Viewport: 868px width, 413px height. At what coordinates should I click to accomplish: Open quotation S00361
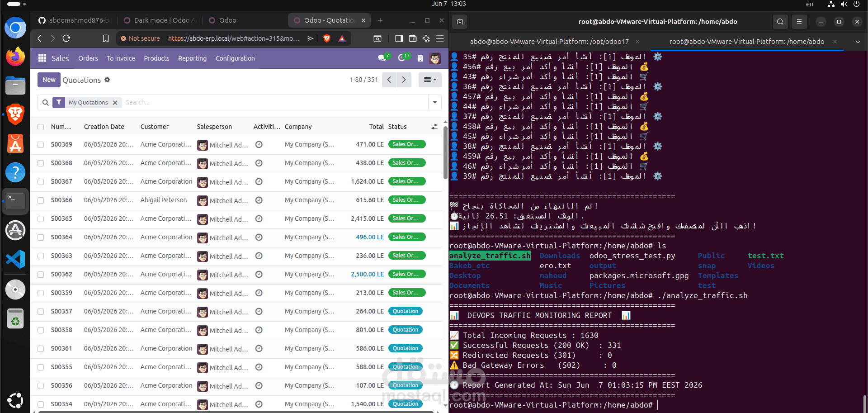tap(61, 348)
